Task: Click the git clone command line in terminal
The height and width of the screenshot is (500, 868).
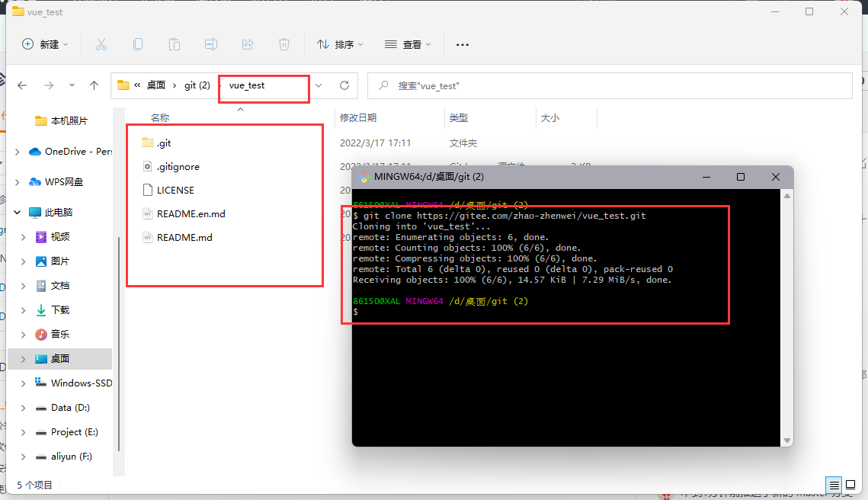Action: pos(499,216)
